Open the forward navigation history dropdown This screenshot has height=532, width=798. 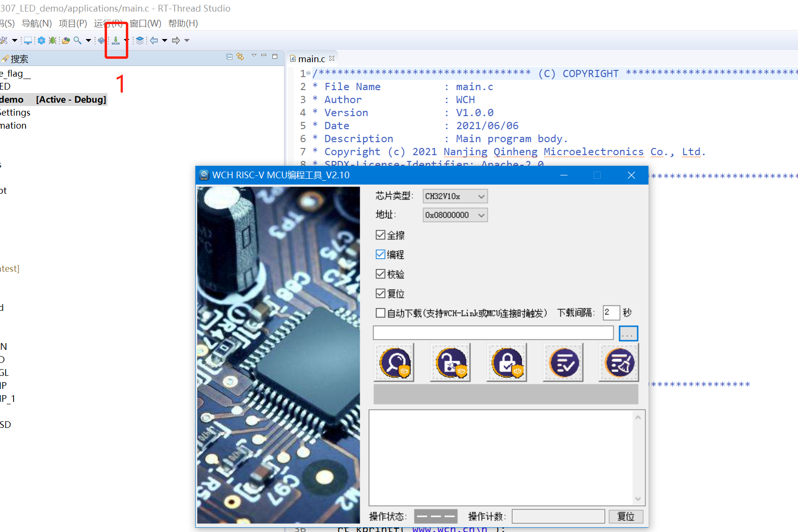(187, 40)
